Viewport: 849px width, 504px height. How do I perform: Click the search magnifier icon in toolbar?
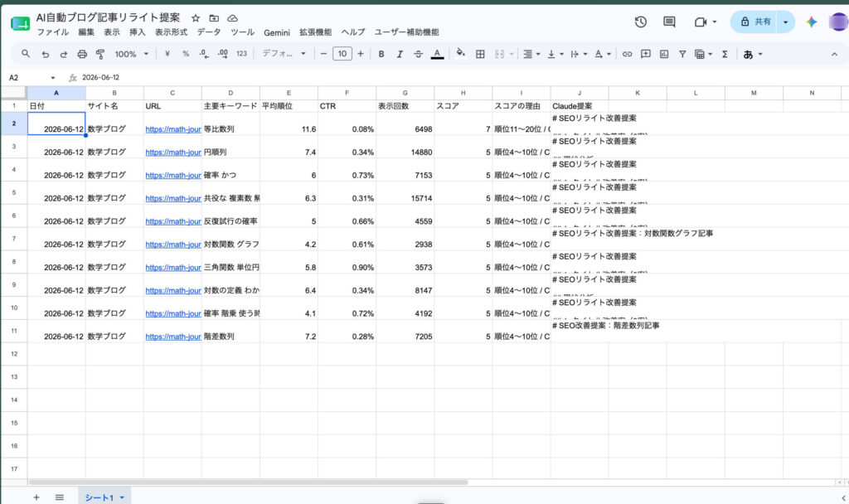tap(26, 54)
